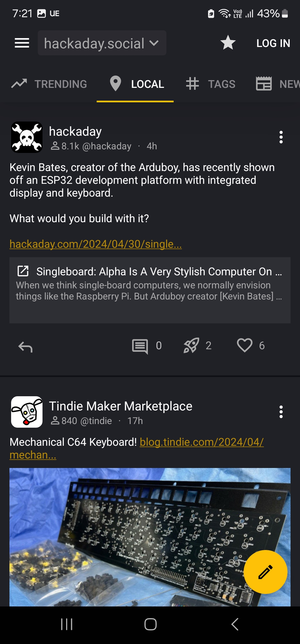Open the Singleboard Alpha link preview card
Image resolution: width=300 pixels, height=644 pixels.
150,290
